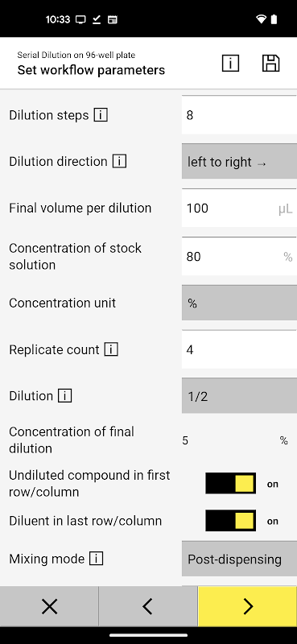
Task: Toggle Diluent in last row/column switch
Action: click(231, 520)
